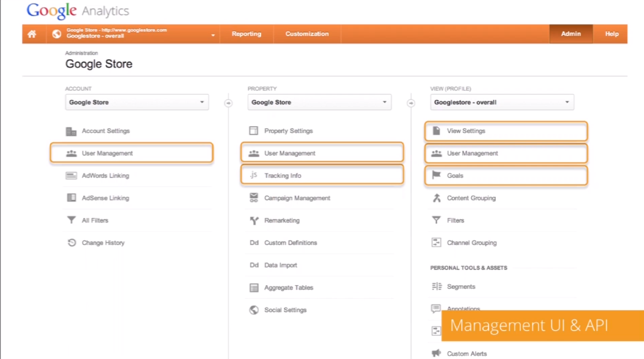Click arrow connector between Account and Property
This screenshot has height=359, width=644.
(228, 103)
